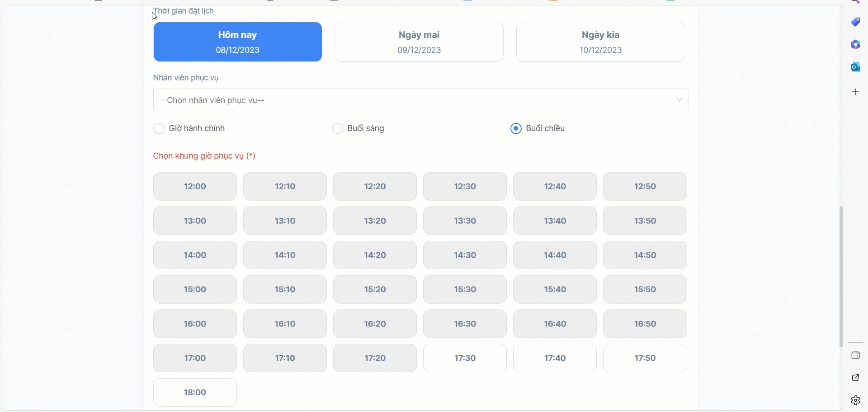Viewport: 868px width, 412px height.
Task: Select the Ngày kia 10/12/2023 date
Action: point(601,42)
